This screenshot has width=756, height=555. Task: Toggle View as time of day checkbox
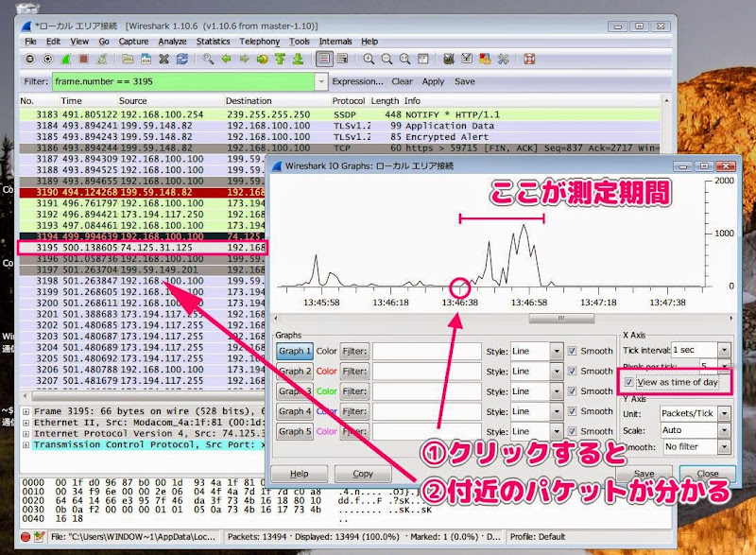click(628, 382)
